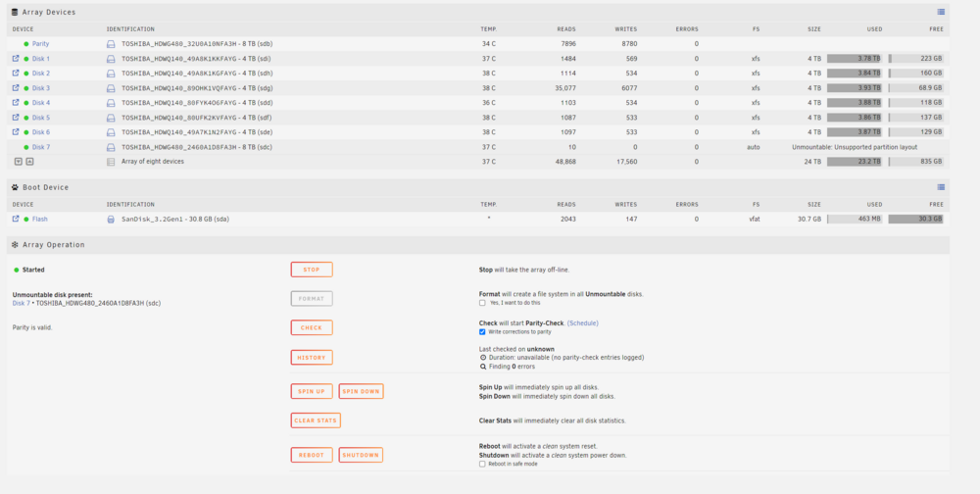Open the Disk 1 device link
Image resolution: width=980 pixels, height=494 pixels.
41,59
